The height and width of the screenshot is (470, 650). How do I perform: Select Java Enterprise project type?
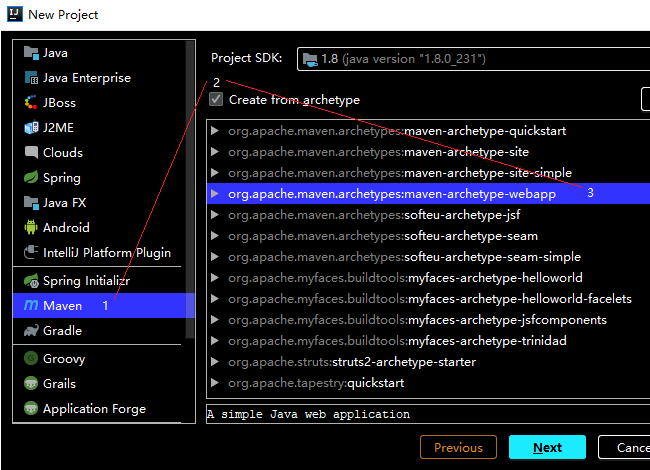point(87,78)
